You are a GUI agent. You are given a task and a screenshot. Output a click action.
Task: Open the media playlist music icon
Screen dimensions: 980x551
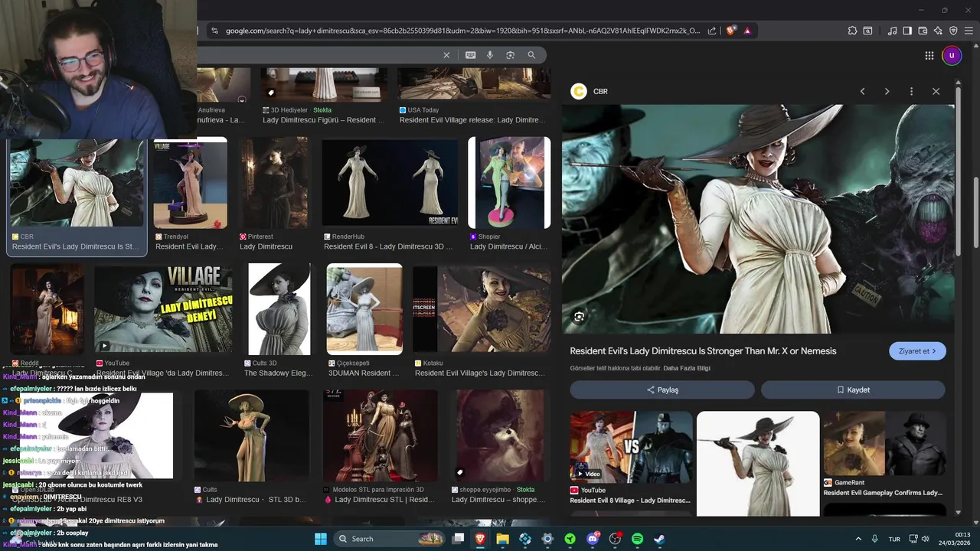coord(893,31)
